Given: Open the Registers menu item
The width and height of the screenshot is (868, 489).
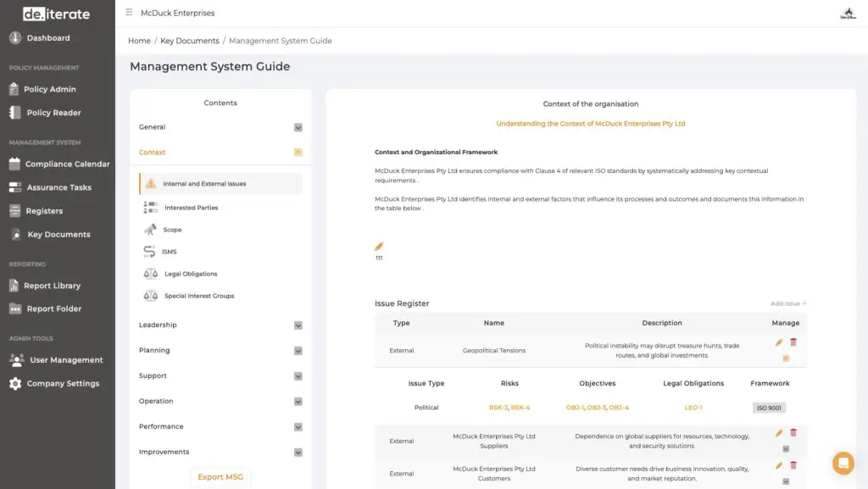Looking at the screenshot, I should click(x=44, y=211).
